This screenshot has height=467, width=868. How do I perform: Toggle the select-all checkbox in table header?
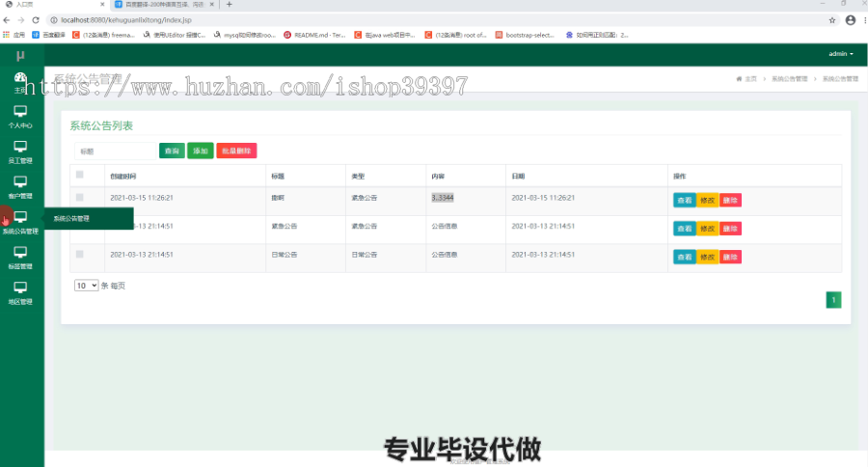80,175
